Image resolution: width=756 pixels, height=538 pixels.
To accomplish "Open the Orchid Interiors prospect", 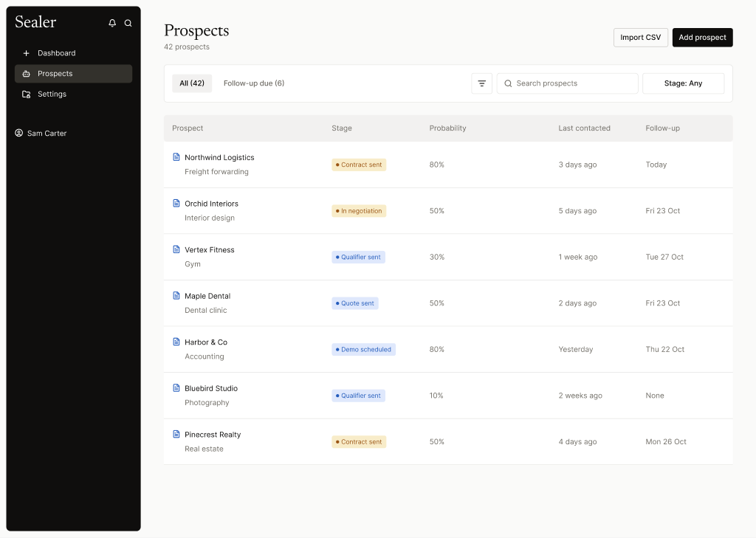I will pyautogui.click(x=211, y=204).
